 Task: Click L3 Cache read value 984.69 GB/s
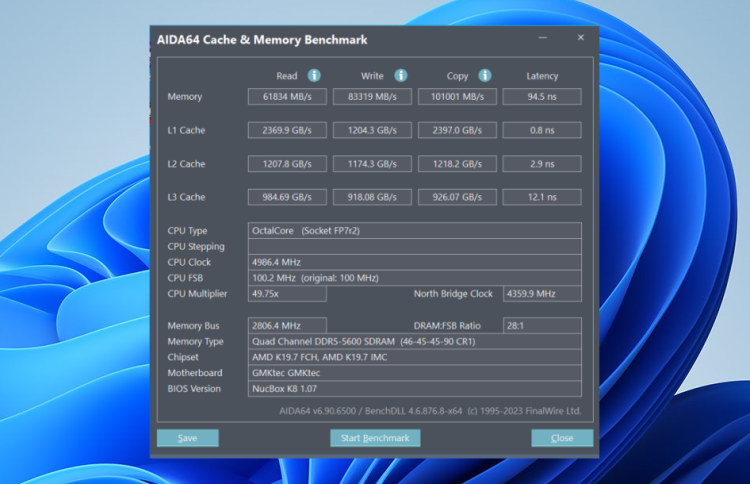click(287, 197)
